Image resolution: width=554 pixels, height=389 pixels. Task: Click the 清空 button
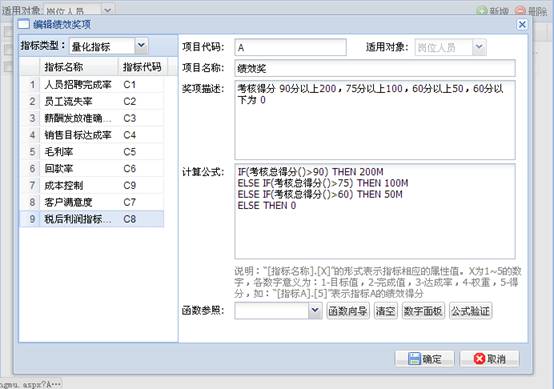click(x=385, y=311)
